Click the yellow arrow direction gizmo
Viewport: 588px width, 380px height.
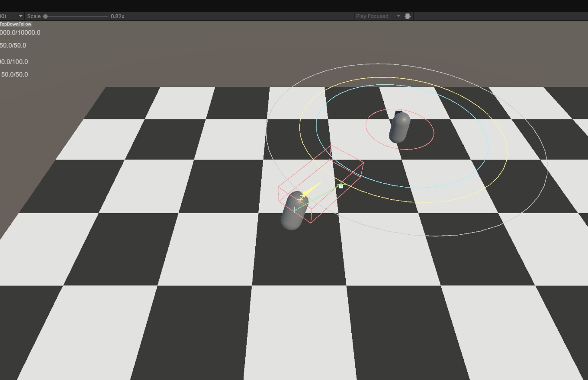312,188
